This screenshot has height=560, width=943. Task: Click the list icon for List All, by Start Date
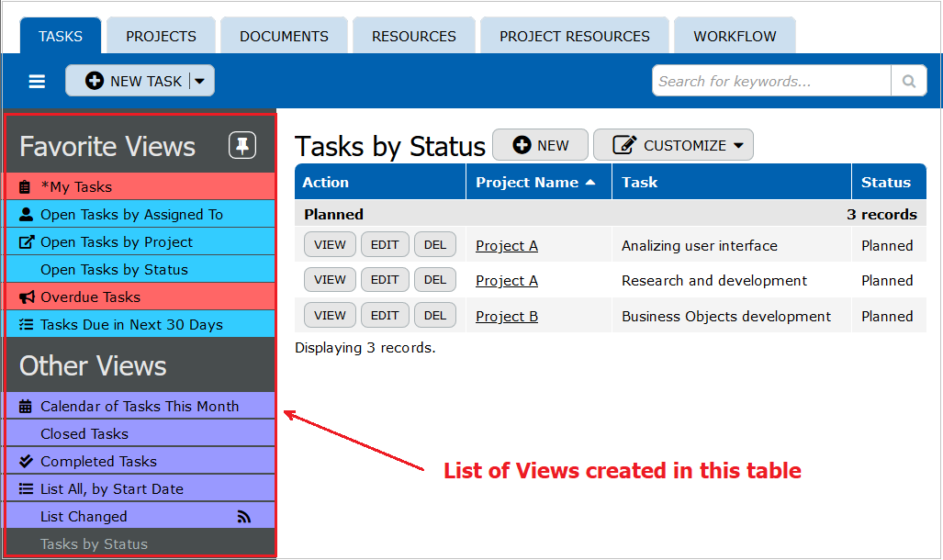pyautogui.click(x=26, y=489)
